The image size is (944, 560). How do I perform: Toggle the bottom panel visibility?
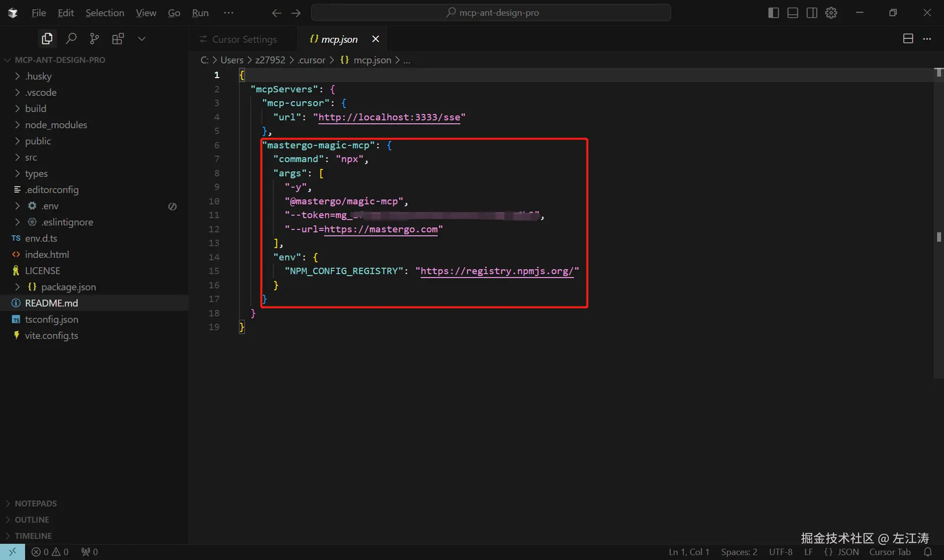[x=792, y=13]
